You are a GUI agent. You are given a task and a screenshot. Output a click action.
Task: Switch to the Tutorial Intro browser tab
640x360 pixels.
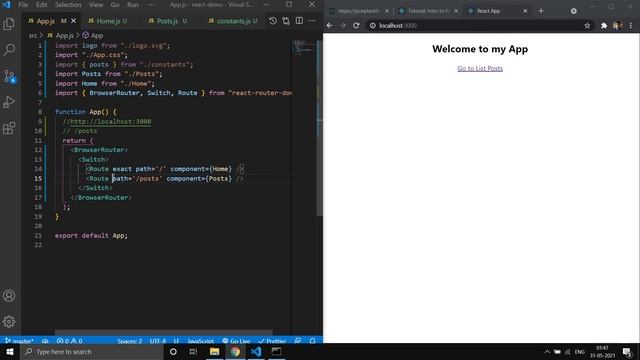pyautogui.click(x=428, y=11)
